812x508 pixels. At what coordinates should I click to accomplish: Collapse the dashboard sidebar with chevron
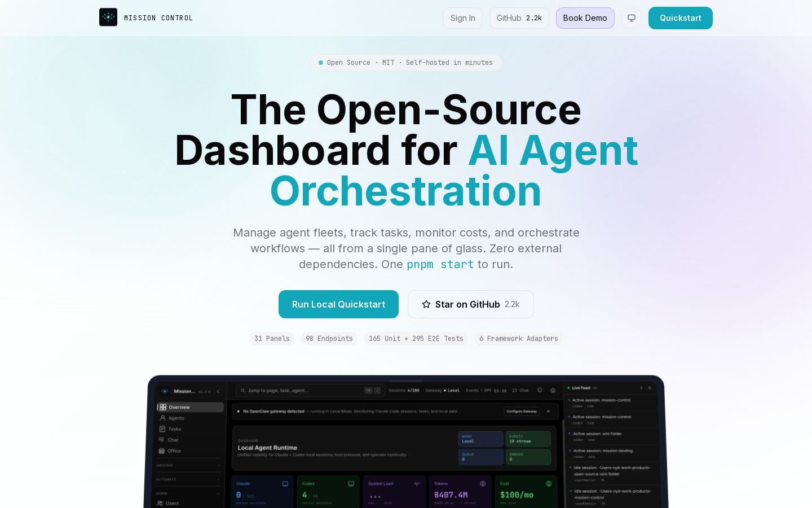click(218, 391)
